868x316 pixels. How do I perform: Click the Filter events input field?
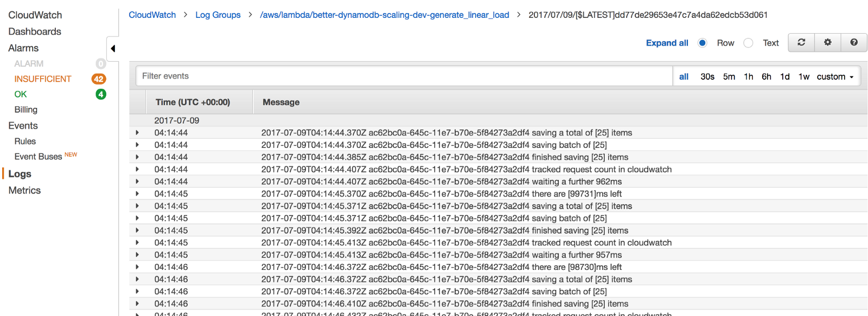click(x=404, y=76)
